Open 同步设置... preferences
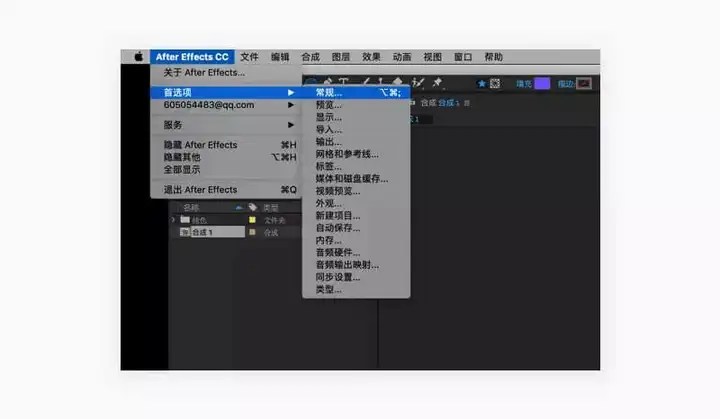The image size is (720, 419). (x=356, y=277)
